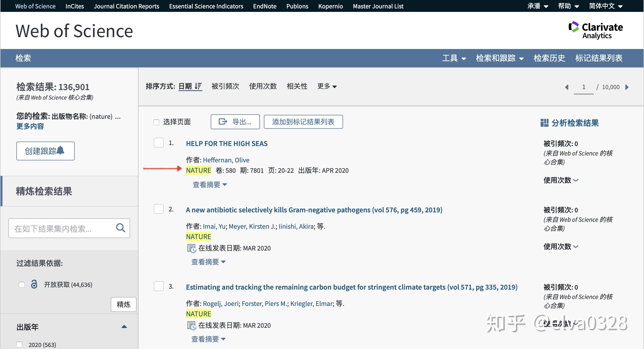Sort results by 使用次数 usage count
This screenshot has width=644, height=349.
click(263, 86)
